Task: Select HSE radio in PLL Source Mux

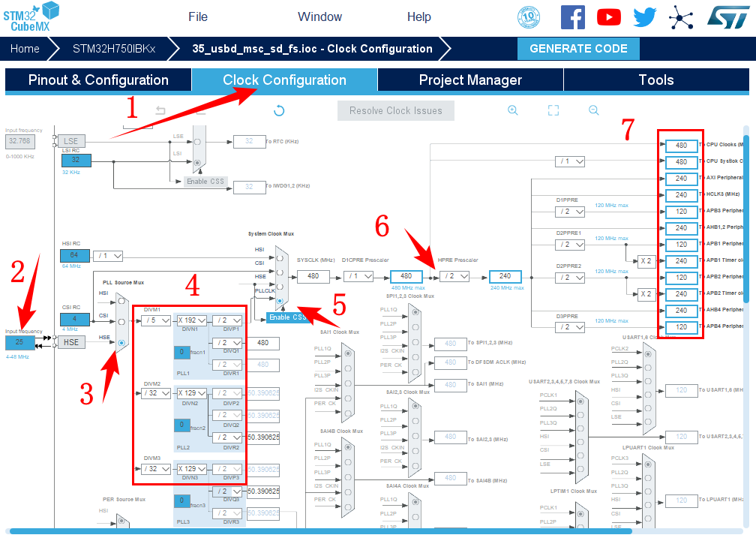Action: pos(121,342)
